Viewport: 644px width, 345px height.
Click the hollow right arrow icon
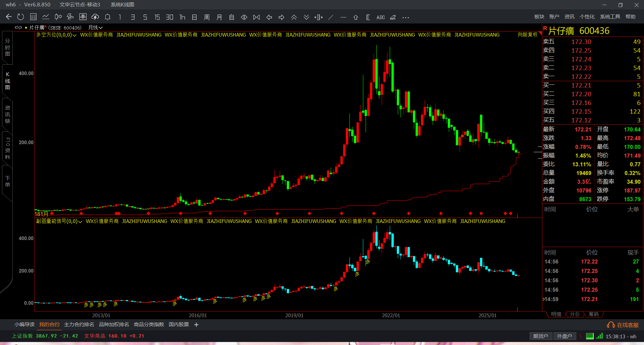point(281,17)
